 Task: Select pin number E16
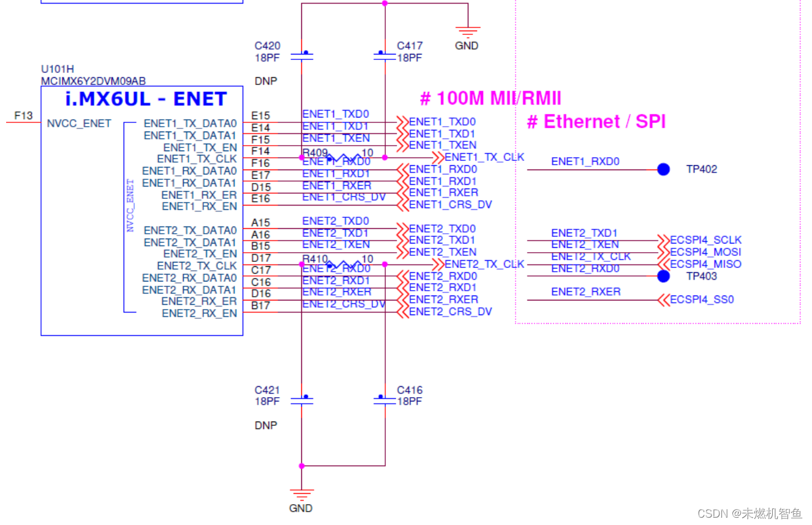tap(261, 199)
